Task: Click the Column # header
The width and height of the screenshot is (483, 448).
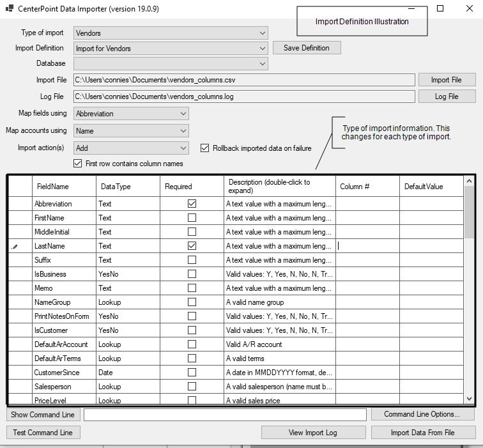Action: 367,186
